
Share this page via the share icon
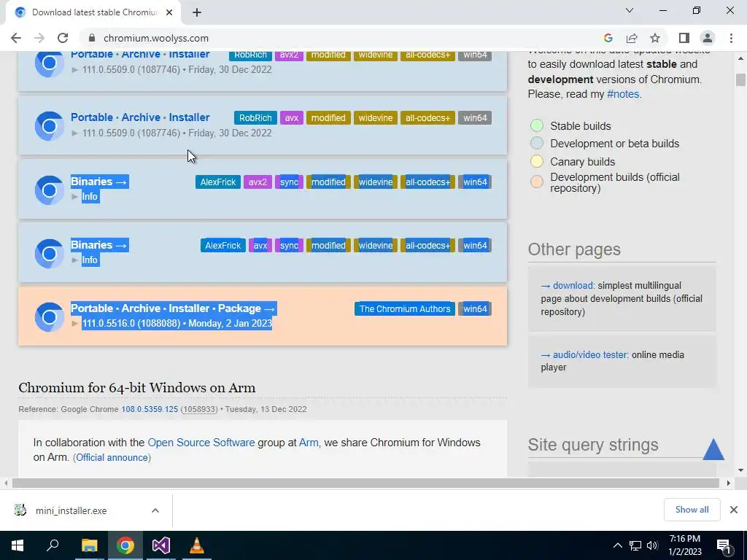(632, 38)
